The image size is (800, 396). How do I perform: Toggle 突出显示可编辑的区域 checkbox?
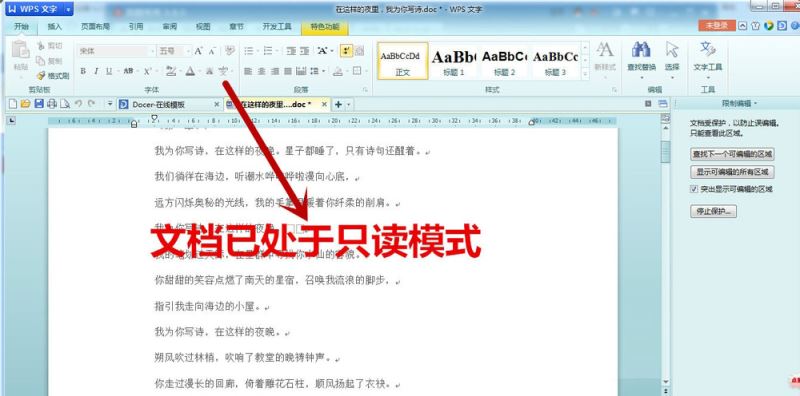(694, 189)
